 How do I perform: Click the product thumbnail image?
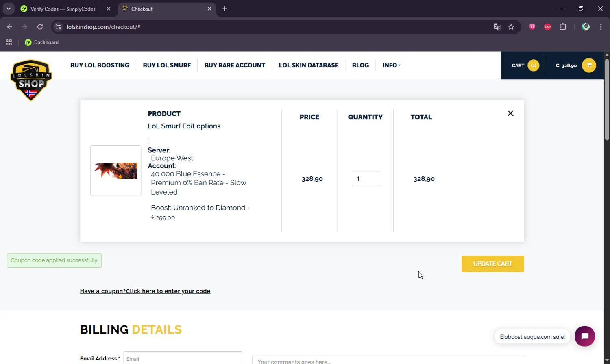tap(116, 171)
